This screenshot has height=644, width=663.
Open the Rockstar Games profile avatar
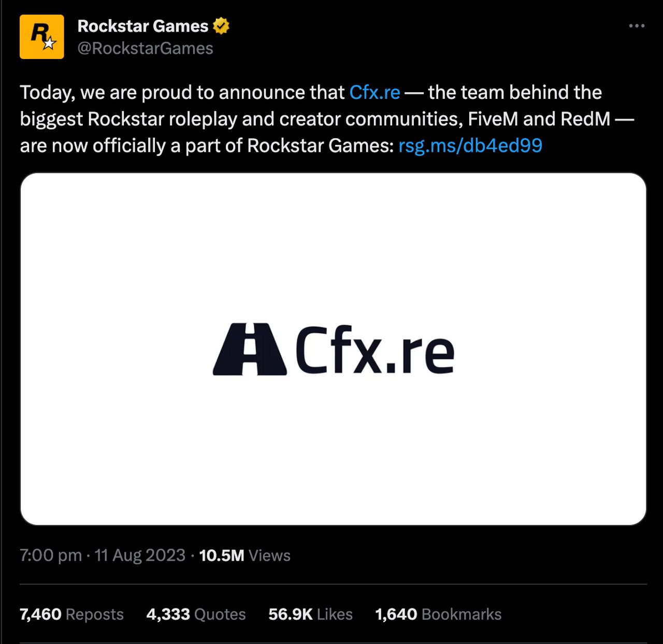pyautogui.click(x=42, y=37)
